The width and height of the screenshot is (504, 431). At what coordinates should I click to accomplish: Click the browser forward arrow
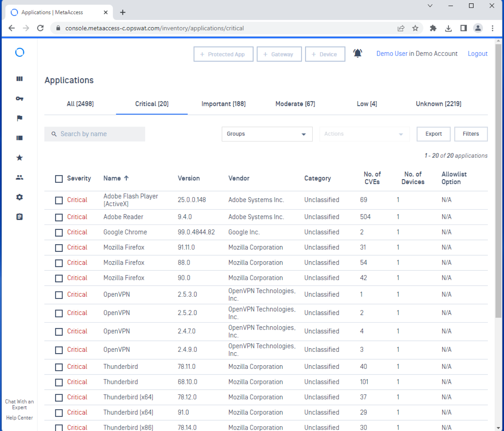pyautogui.click(x=26, y=28)
